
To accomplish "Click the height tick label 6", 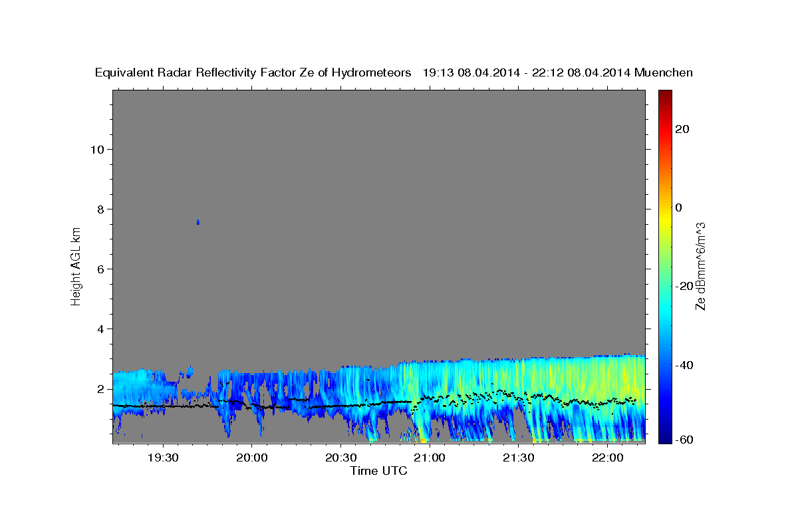I will tap(100, 269).
